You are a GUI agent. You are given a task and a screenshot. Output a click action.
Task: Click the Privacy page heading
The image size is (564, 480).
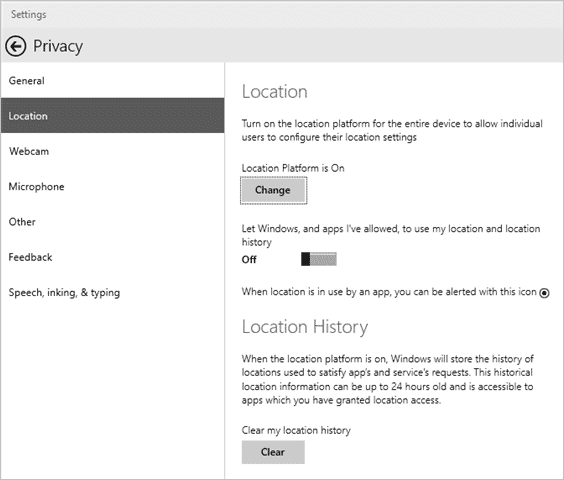(58, 46)
